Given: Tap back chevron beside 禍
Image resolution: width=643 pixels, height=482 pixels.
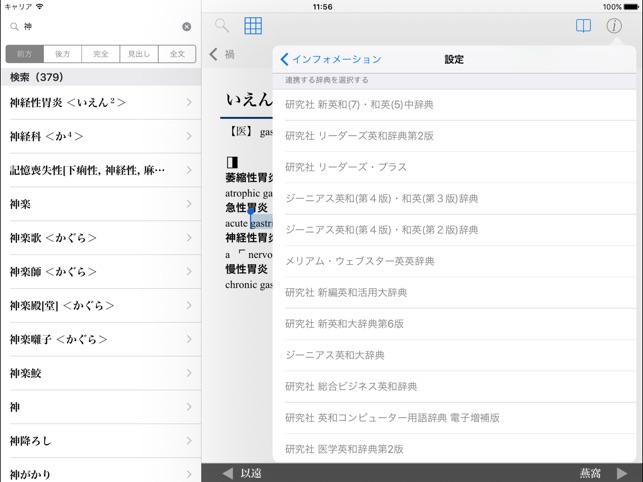Looking at the screenshot, I should click(213, 54).
